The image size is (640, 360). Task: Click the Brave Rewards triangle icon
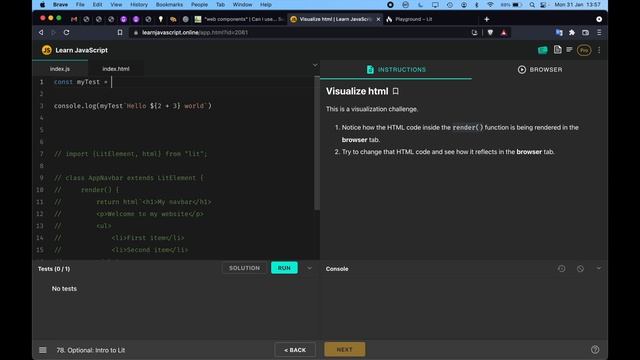pos(504,33)
